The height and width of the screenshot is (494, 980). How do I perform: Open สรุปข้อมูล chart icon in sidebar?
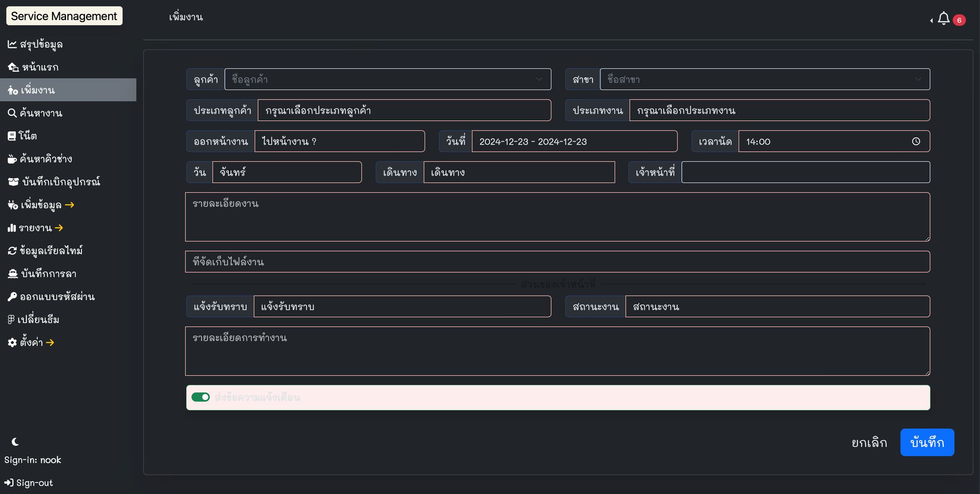click(x=12, y=44)
